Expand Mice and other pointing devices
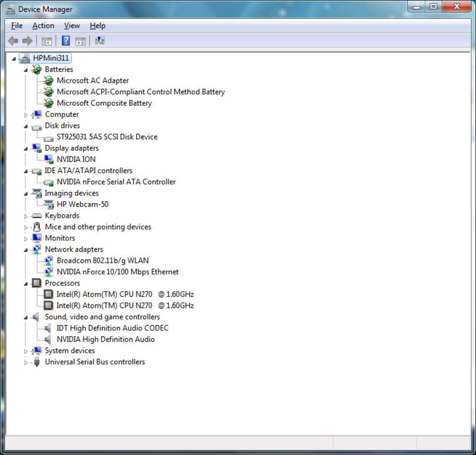Image resolution: width=476 pixels, height=455 pixels. tap(26, 227)
